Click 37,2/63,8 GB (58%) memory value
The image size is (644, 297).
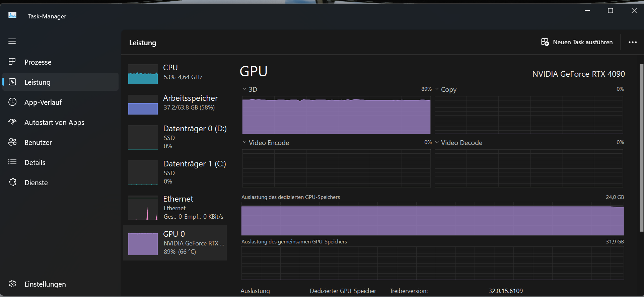click(x=189, y=107)
